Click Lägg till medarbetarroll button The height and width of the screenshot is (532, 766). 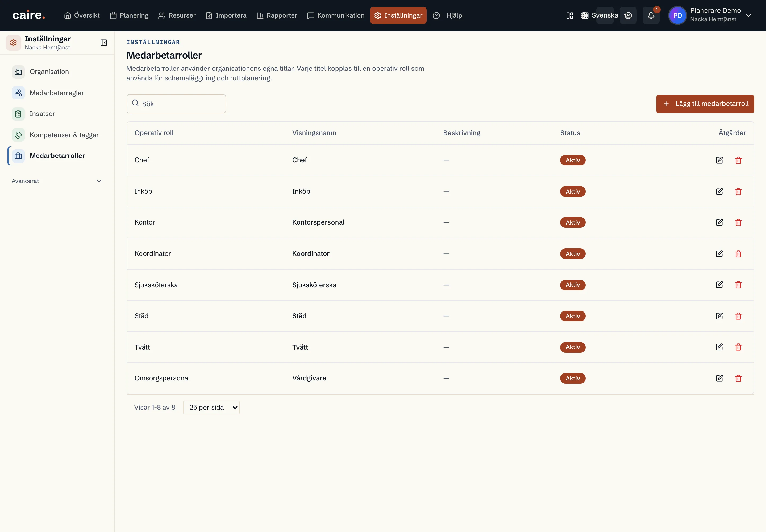pos(705,104)
